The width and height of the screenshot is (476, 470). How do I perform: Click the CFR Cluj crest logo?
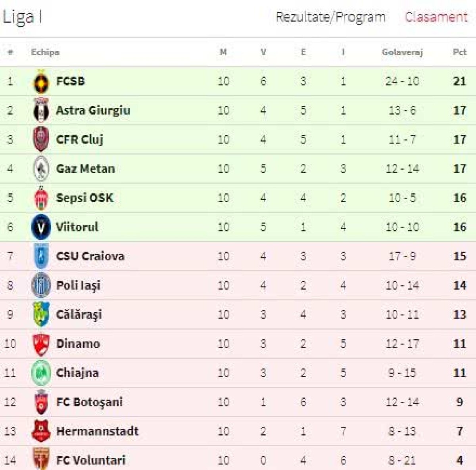point(41,139)
